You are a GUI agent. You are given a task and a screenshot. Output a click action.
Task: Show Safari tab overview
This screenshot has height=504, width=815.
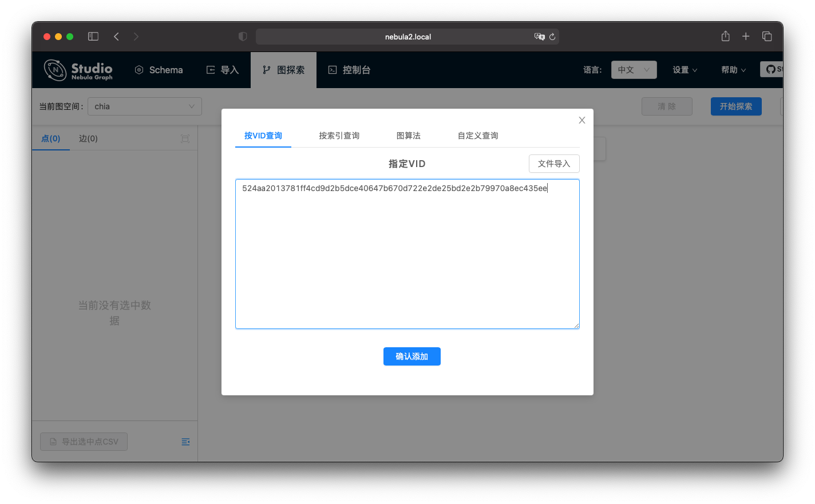[767, 37]
